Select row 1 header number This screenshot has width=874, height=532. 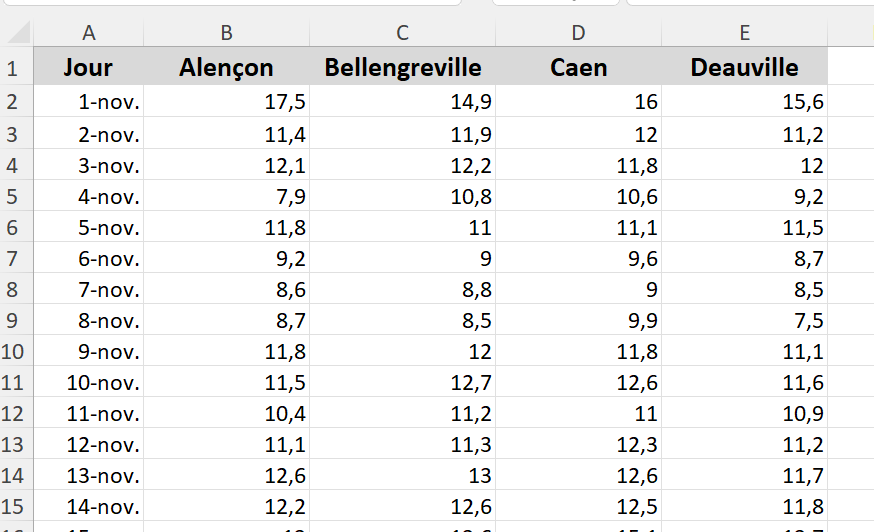click(14, 68)
